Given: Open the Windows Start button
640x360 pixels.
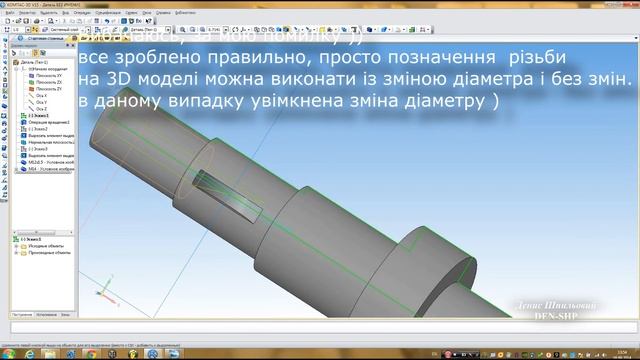Looking at the screenshot, I should pyautogui.click(x=9, y=354).
